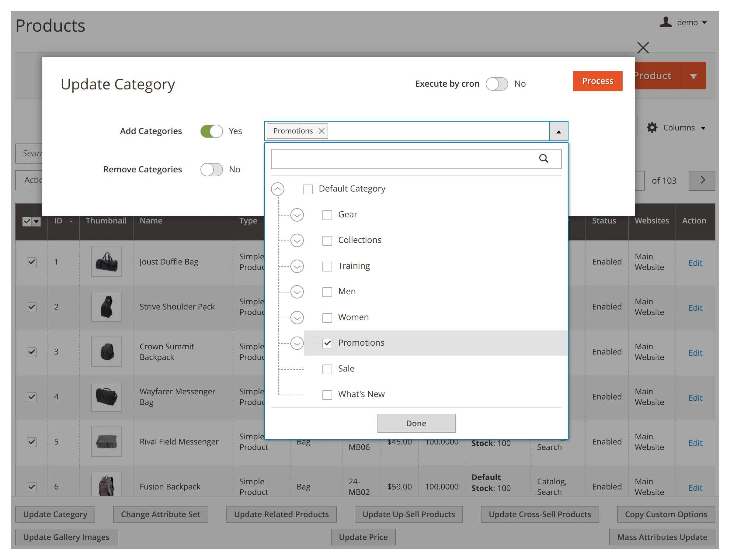Image resolution: width=730 pixels, height=560 pixels.
Task: Click the user account person icon
Action: click(x=666, y=22)
